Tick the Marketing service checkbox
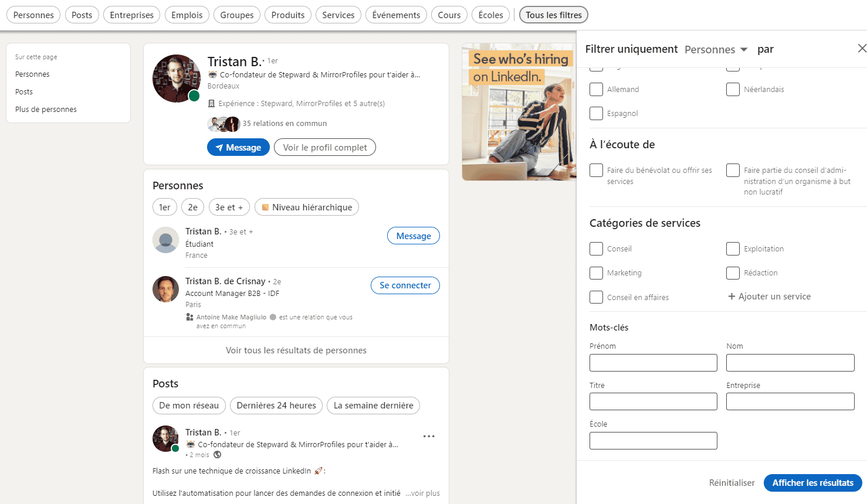 click(596, 273)
